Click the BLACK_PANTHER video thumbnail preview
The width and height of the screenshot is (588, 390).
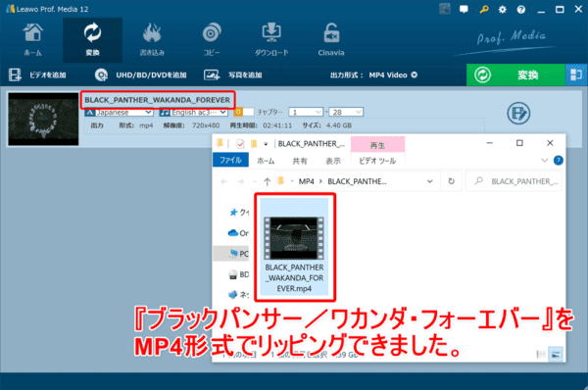(43, 120)
